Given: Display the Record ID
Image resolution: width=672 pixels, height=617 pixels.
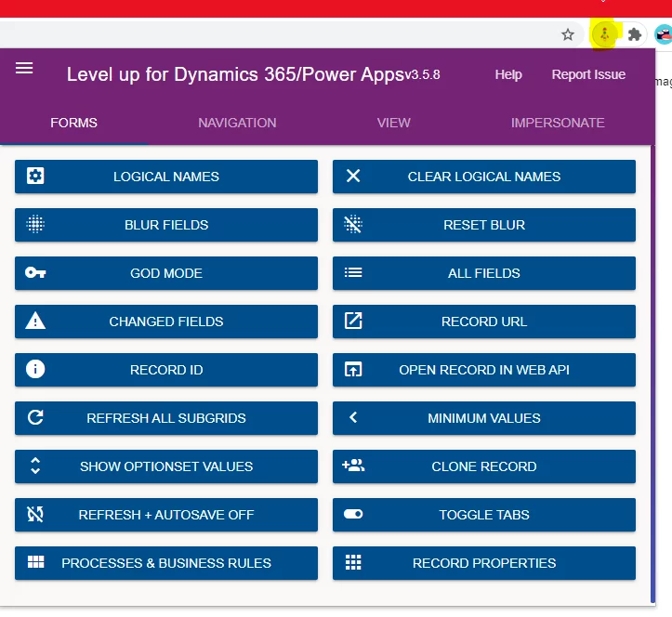Looking at the screenshot, I should click(x=166, y=370).
